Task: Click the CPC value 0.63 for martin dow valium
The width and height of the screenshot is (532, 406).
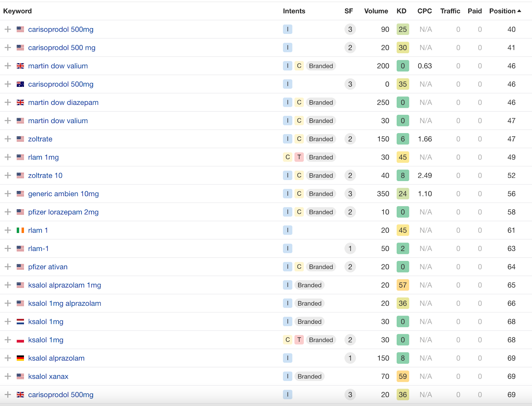Action: (x=425, y=66)
